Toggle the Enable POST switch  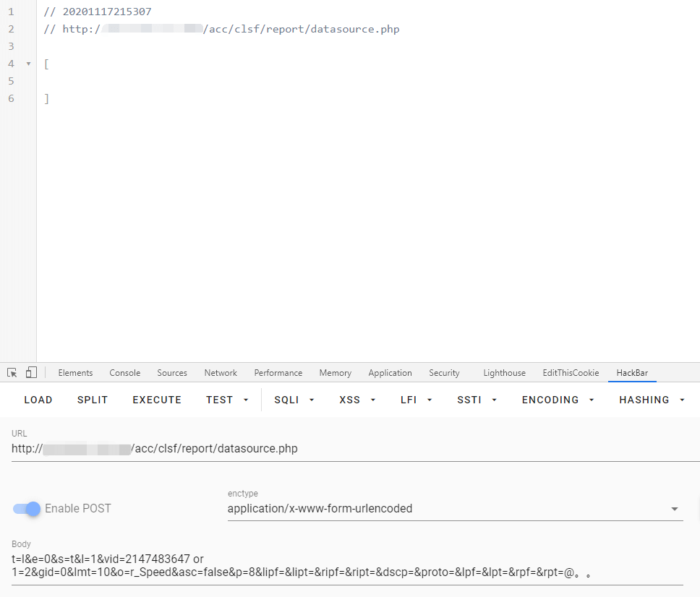[x=27, y=509]
